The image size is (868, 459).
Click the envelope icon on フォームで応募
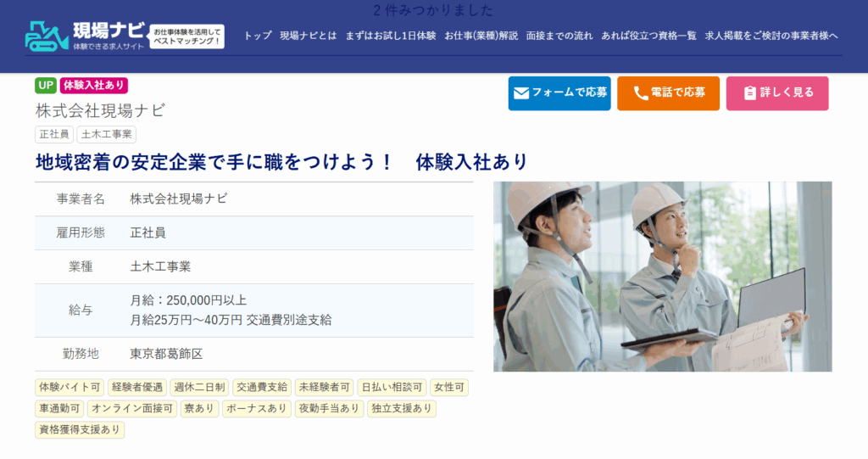[521, 93]
